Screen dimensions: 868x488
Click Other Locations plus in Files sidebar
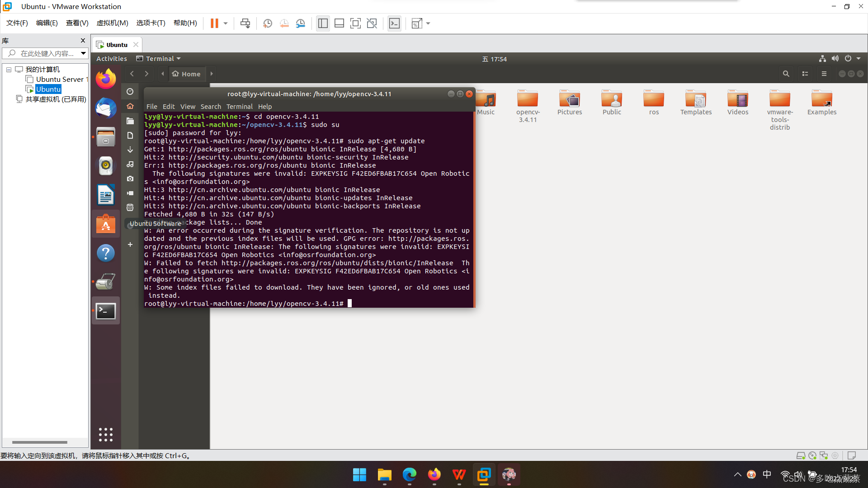tap(130, 244)
